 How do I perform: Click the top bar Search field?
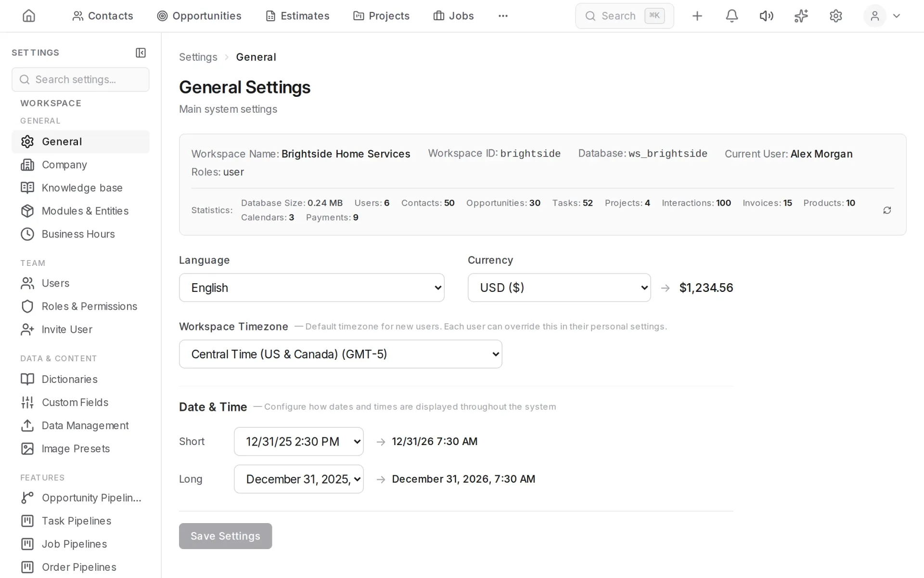click(624, 16)
